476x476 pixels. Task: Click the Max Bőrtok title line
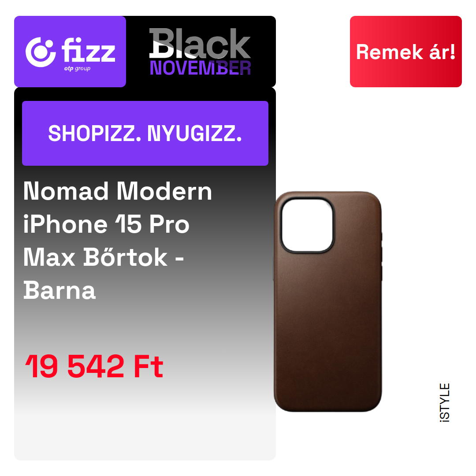tap(104, 257)
